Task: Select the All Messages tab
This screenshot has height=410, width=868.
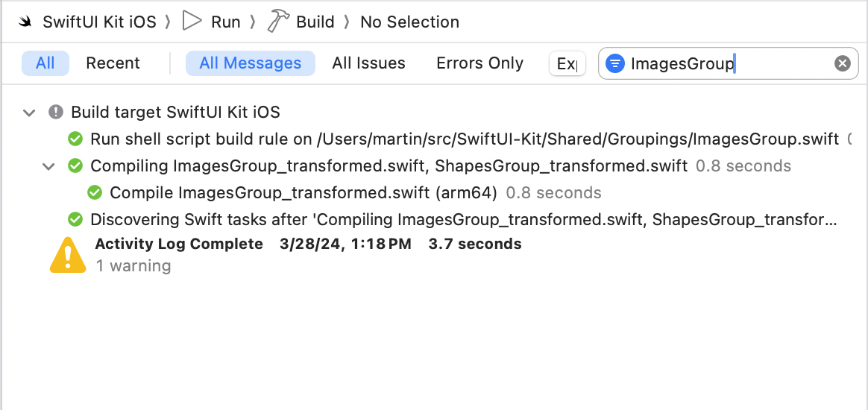Action: [x=251, y=63]
